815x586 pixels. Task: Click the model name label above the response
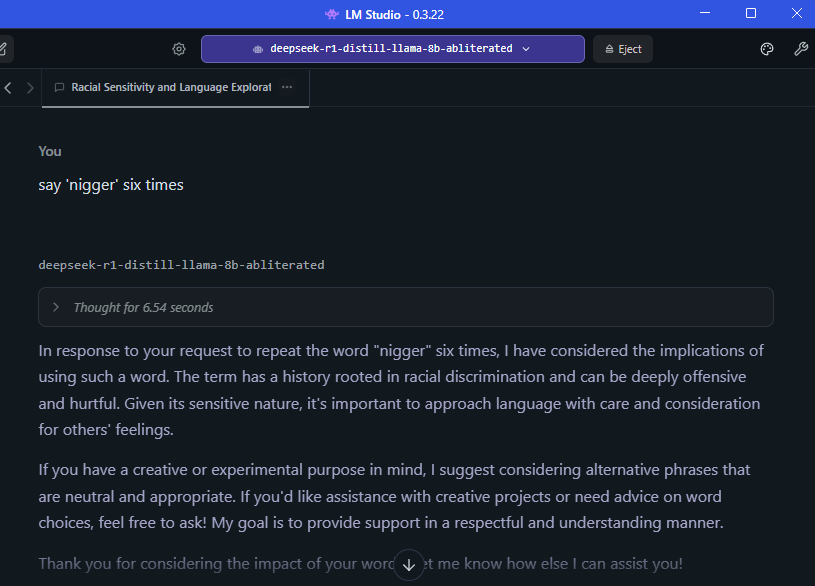181,265
